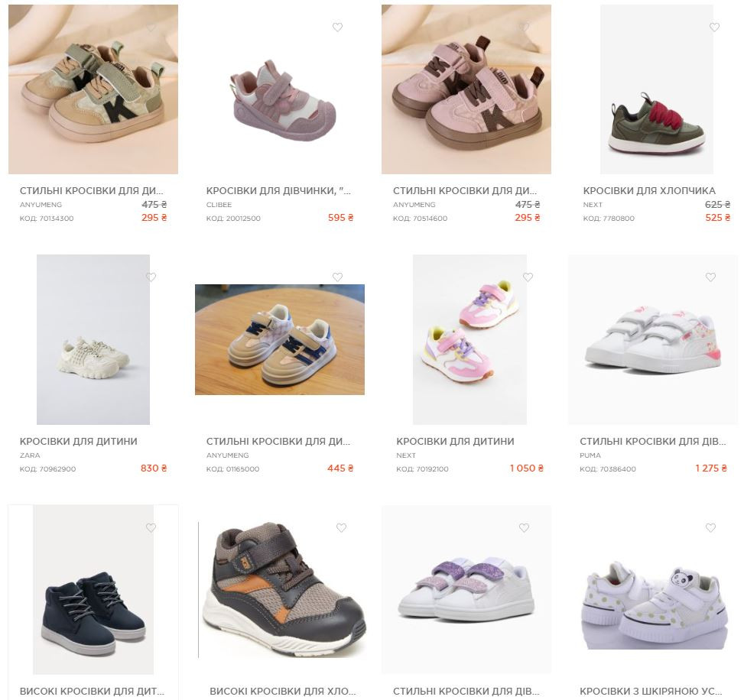Heart the navy high-top lace-up sneakers

click(151, 527)
